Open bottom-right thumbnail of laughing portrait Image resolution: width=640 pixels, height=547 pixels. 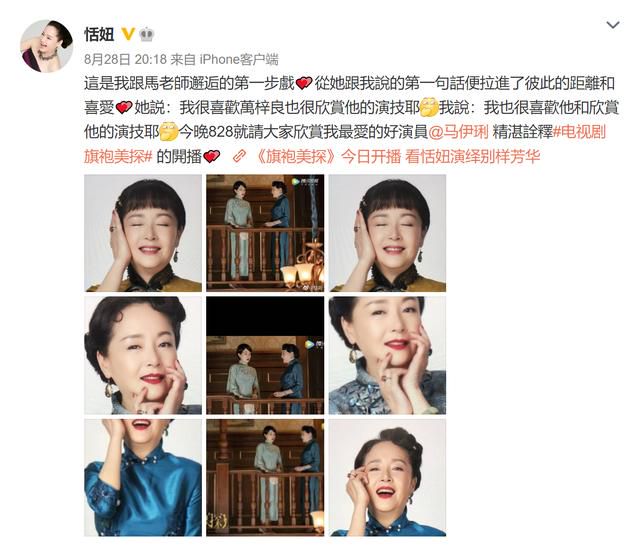[387, 478]
